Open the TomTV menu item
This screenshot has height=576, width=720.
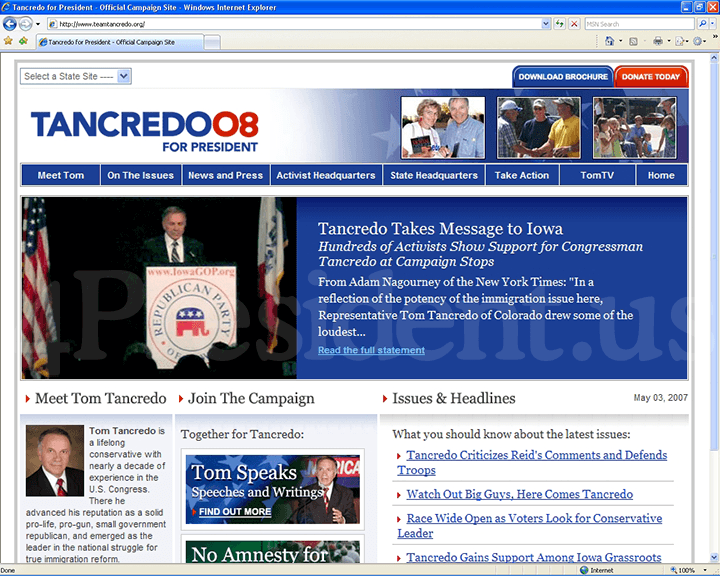tap(597, 175)
